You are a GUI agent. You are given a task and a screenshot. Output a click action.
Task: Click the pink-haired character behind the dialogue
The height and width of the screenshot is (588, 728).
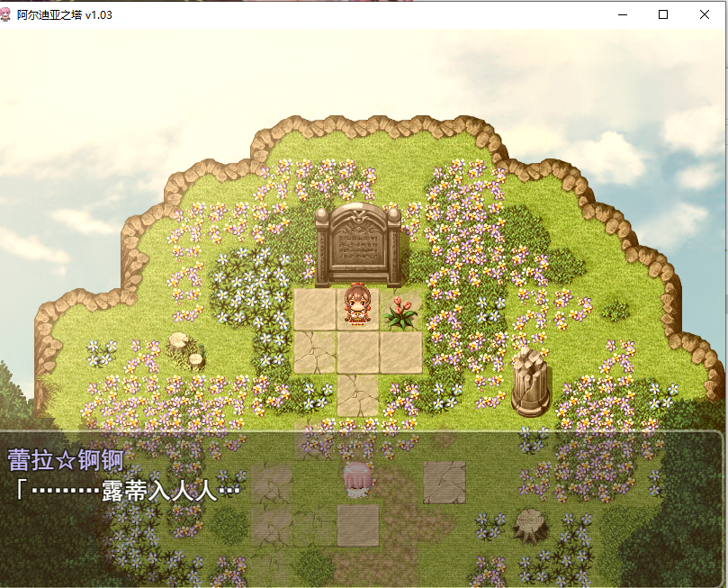[357, 481]
